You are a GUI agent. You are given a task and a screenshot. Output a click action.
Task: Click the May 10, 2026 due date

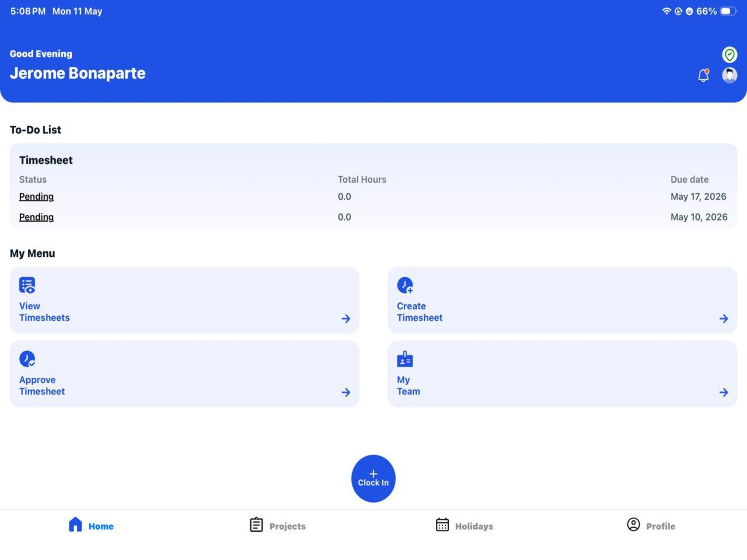click(x=699, y=217)
